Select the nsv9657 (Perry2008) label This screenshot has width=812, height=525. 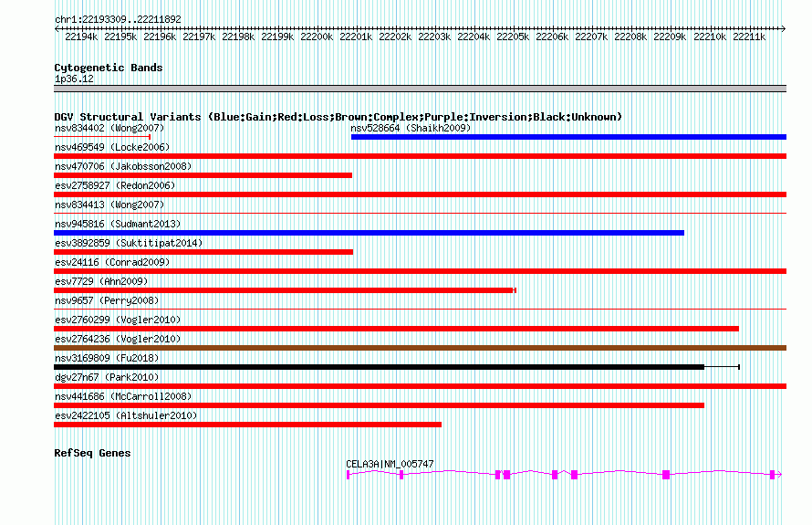pyautogui.click(x=107, y=300)
